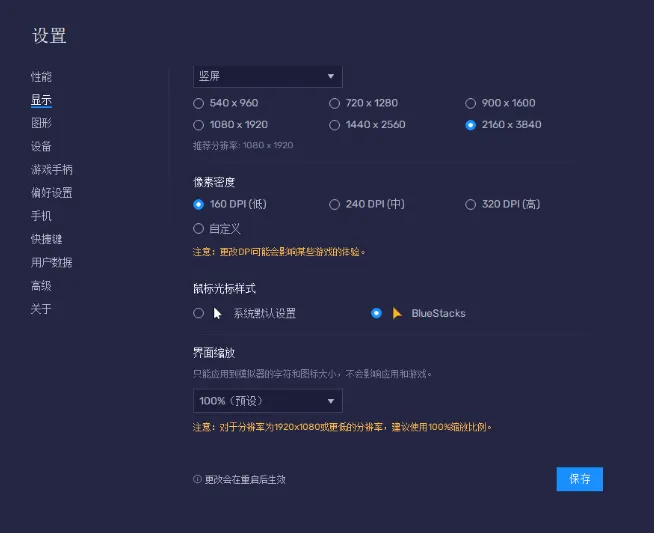Click the orange DPI warning note
The image size is (654, 533).
tap(279, 252)
